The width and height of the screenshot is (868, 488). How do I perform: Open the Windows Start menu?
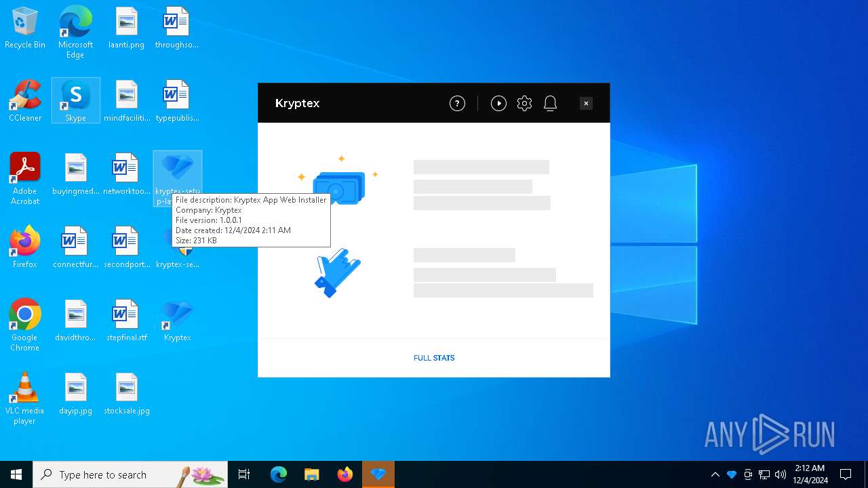pyautogui.click(x=16, y=474)
